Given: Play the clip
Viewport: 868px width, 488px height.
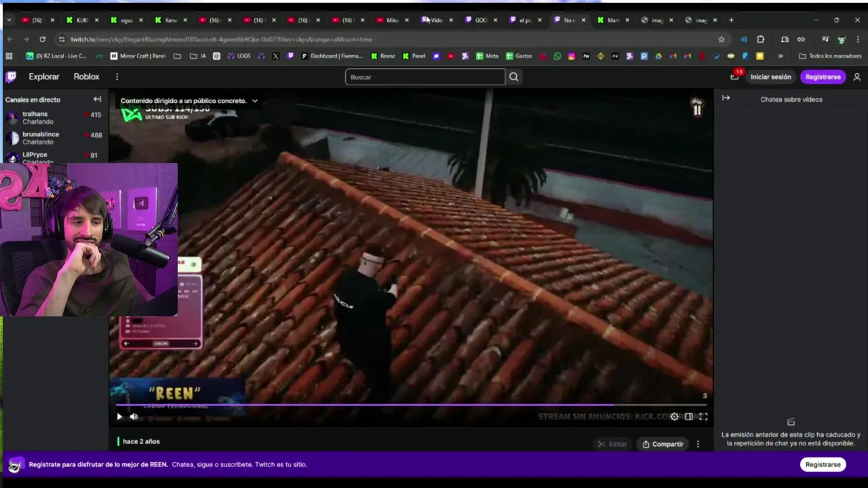Looking at the screenshot, I should 119,417.
